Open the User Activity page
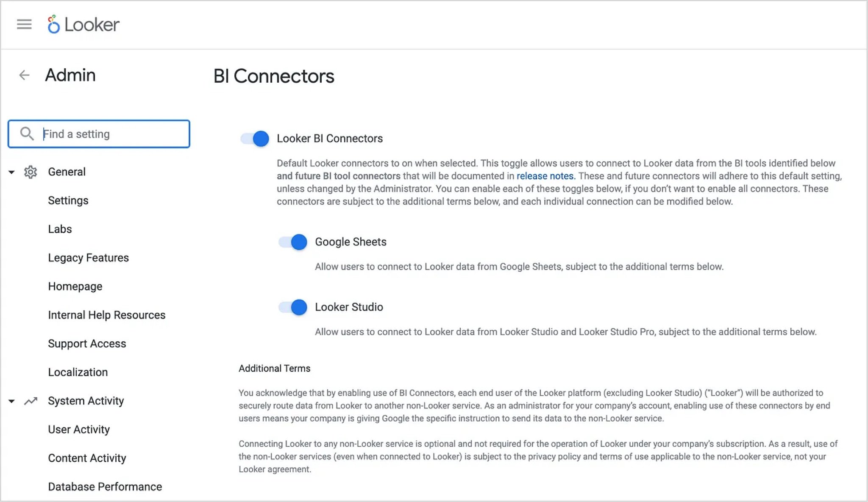Screen dimensions: 868x502 79,429
